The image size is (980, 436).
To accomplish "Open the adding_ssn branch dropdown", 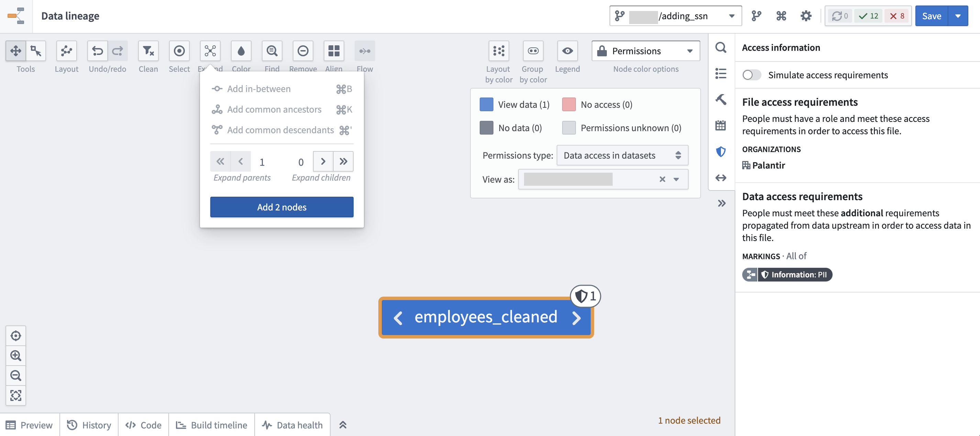I will pos(676,15).
